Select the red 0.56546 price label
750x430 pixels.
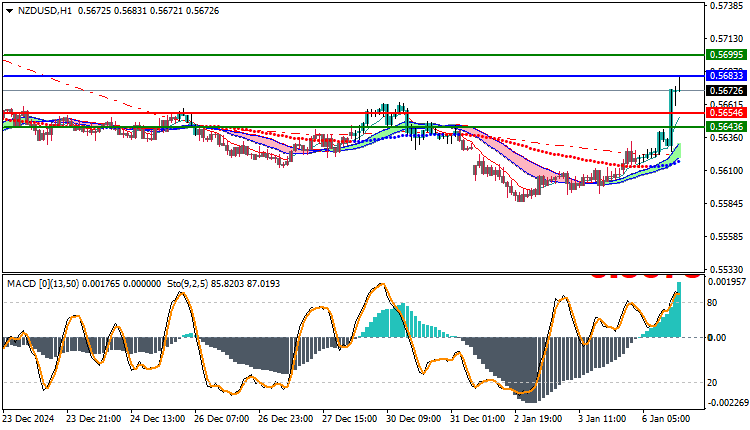coord(726,113)
